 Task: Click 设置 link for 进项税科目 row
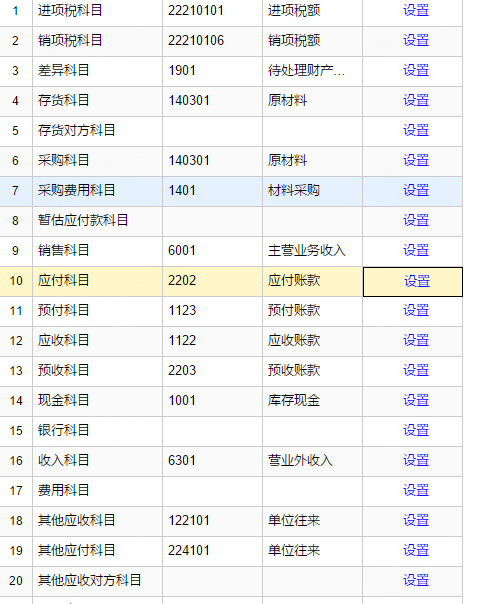tap(416, 10)
